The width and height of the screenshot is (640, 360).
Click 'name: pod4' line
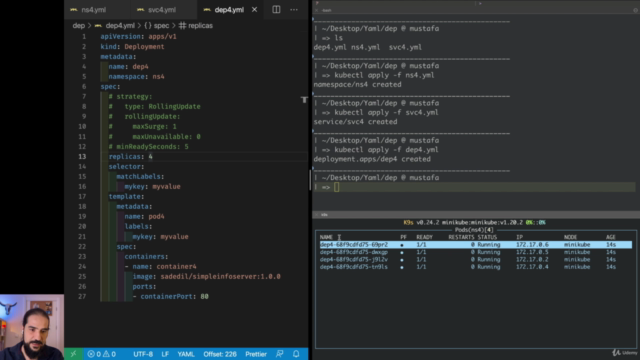[x=144, y=216]
